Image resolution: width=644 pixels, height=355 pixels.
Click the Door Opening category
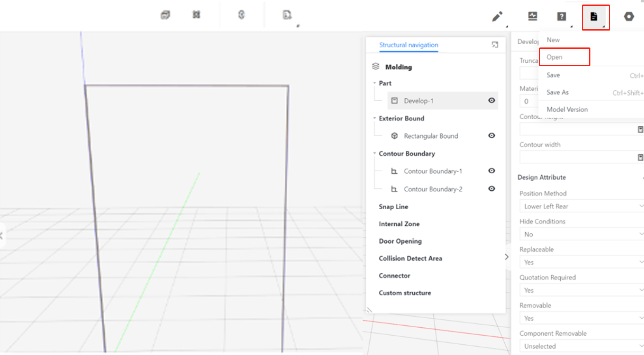400,241
